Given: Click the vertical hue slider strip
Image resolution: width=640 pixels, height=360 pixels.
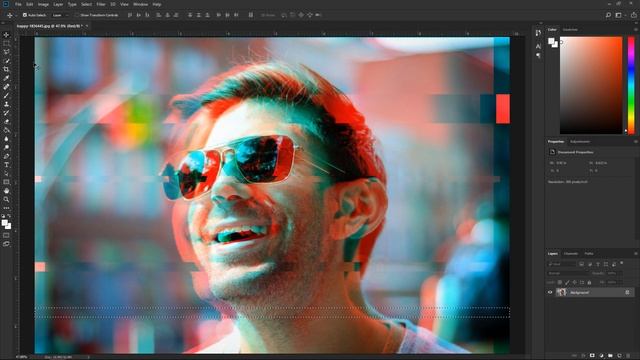Looking at the screenshot, I should click(631, 85).
